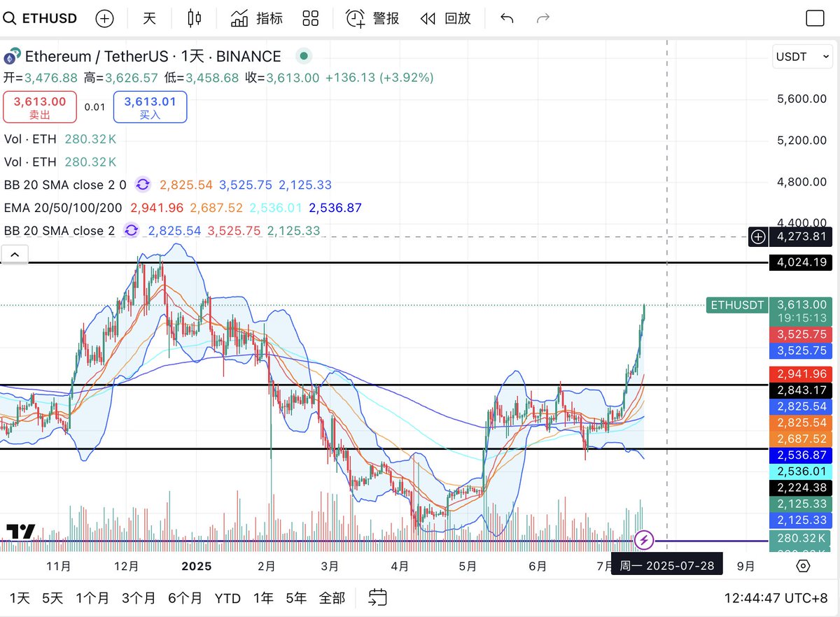The image size is (840, 617).
Task: Click the cyan 2,536.01 EMA price label
Action: (801, 471)
